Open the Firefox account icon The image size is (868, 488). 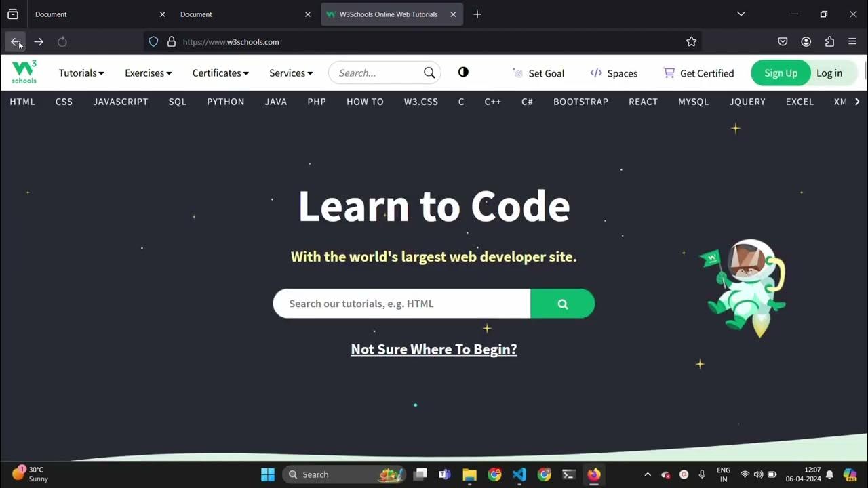(806, 42)
